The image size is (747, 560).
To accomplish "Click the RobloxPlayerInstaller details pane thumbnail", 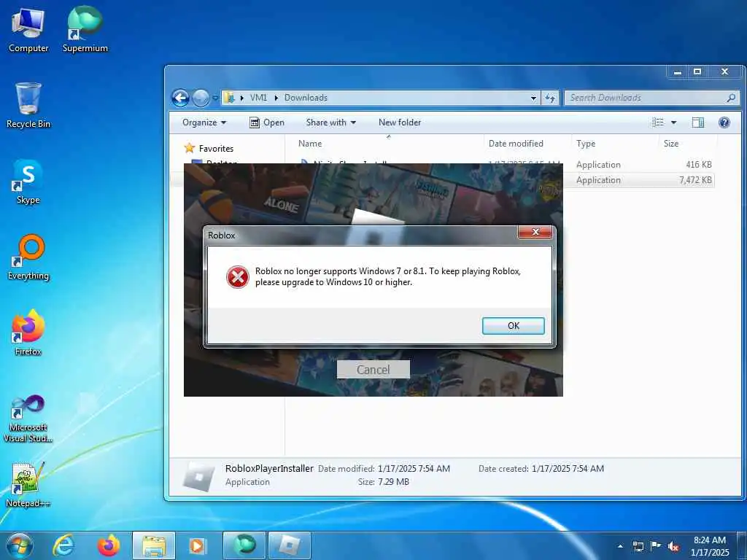I will click(198, 475).
